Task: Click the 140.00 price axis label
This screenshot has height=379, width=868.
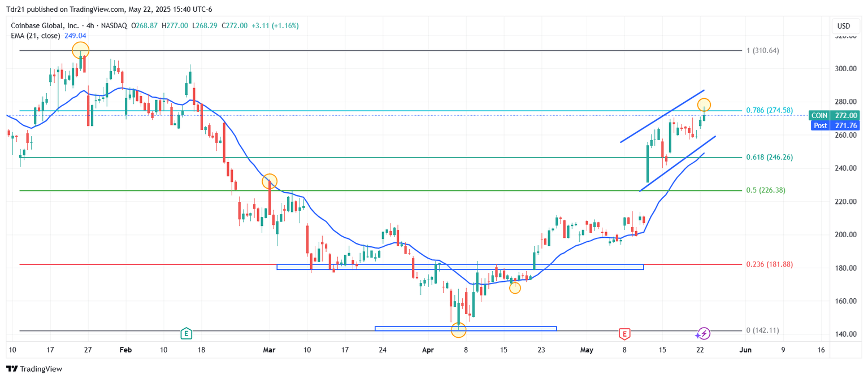Action: (x=846, y=334)
